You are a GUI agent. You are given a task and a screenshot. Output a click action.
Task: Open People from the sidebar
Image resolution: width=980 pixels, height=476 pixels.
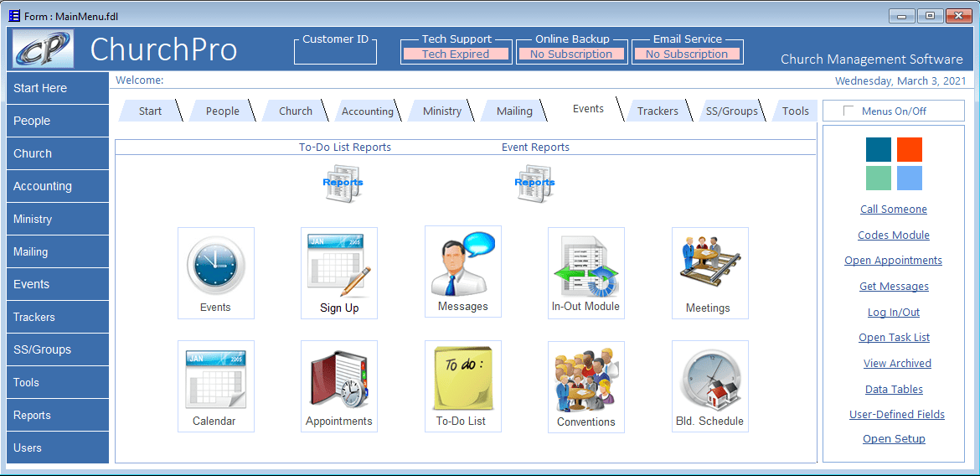[58, 121]
